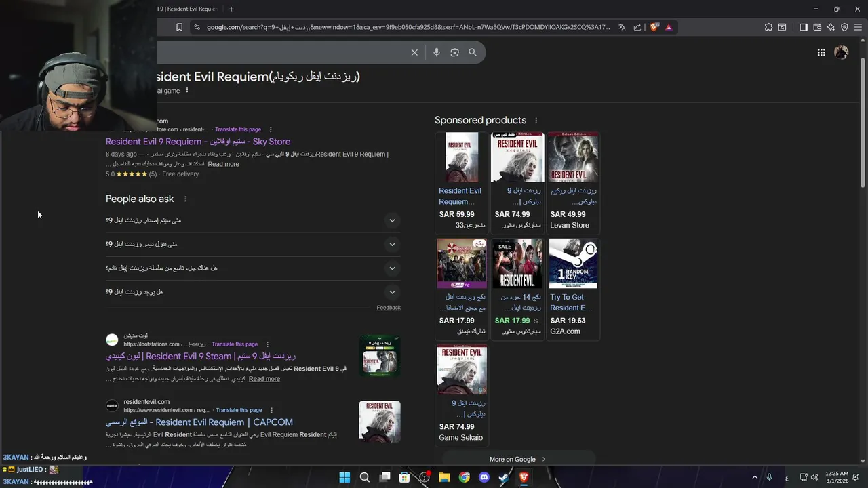Open options for People also ask
Viewport: 868px width, 488px height.
click(185, 199)
